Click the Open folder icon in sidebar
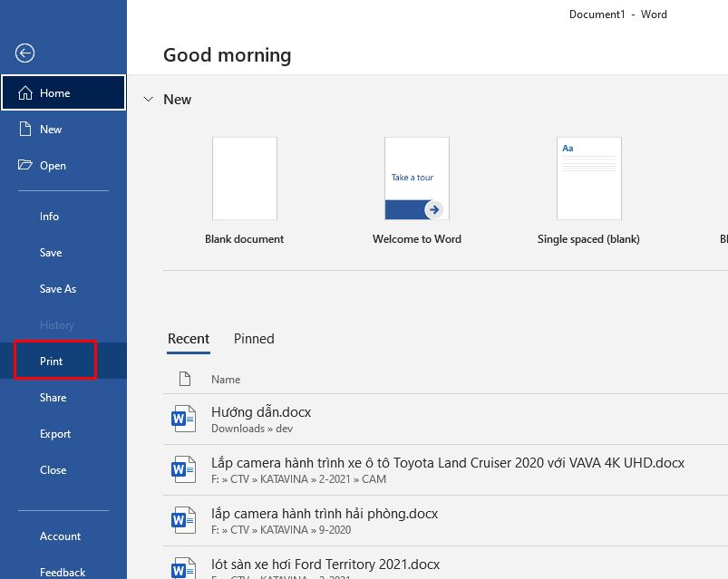Viewport: 728px width, 579px height. point(25,165)
